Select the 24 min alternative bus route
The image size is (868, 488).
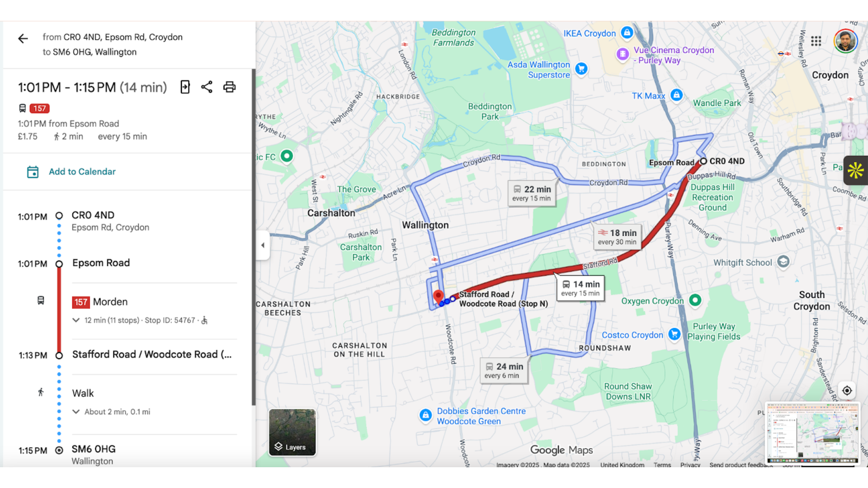click(503, 371)
